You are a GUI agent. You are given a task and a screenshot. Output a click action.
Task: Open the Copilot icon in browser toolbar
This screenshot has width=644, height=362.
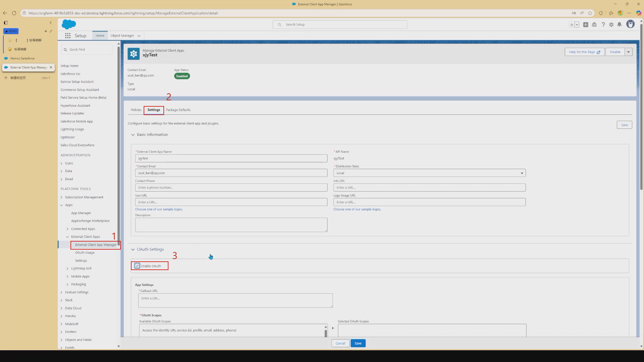(639, 13)
